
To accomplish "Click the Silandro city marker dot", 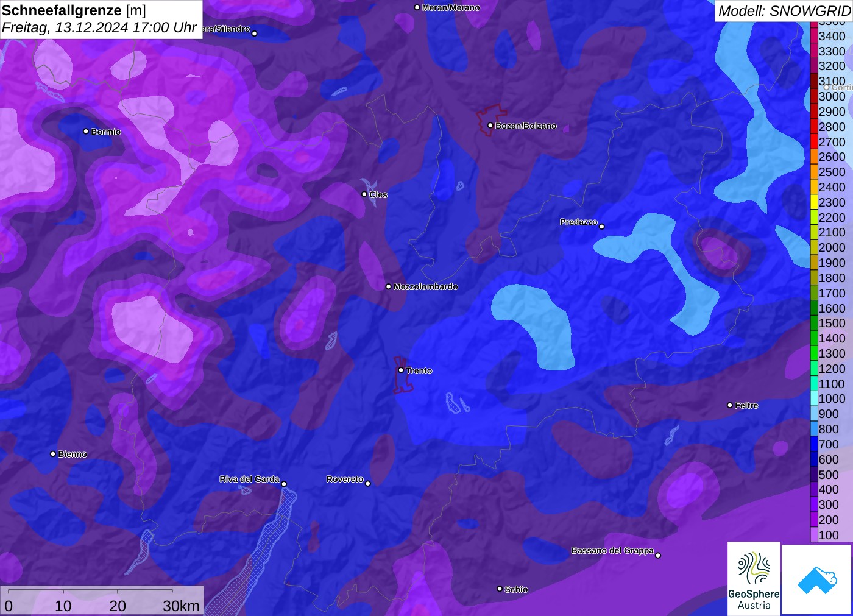I will (x=255, y=33).
